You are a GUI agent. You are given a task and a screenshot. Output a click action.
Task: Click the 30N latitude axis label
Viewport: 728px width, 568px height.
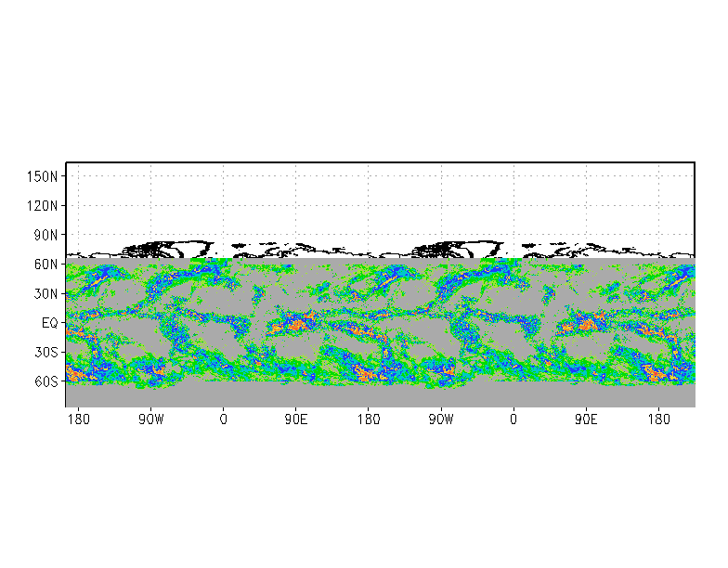45,293
